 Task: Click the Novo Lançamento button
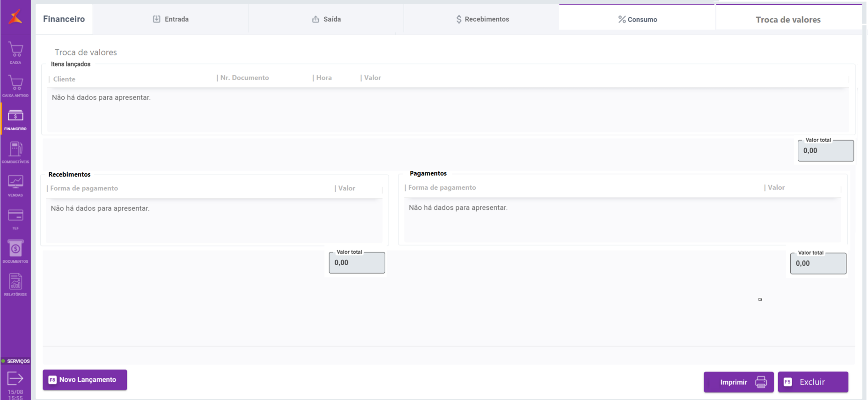tap(85, 380)
